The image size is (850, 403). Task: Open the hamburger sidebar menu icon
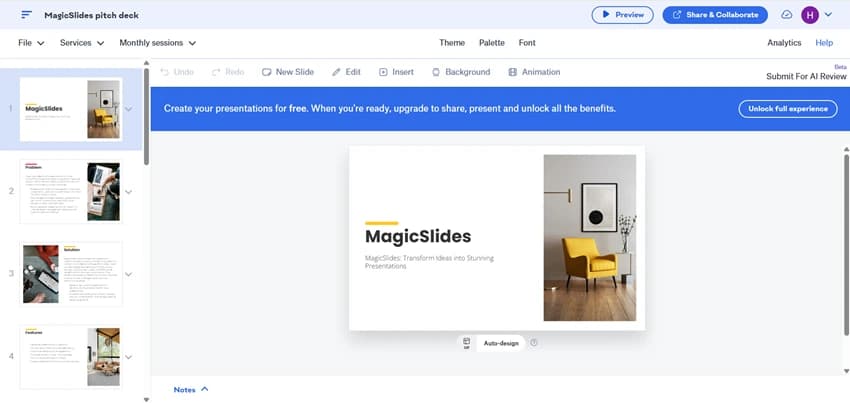(x=26, y=15)
